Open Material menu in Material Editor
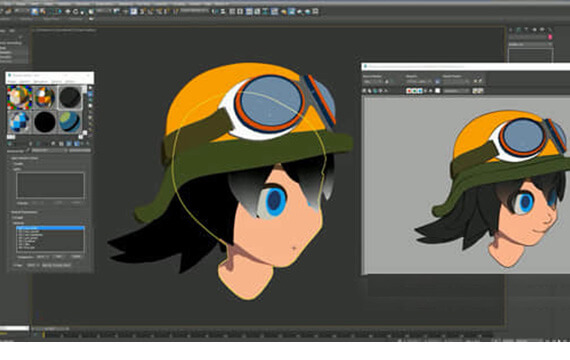The height and width of the screenshot is (360, 570). (25, 81)
